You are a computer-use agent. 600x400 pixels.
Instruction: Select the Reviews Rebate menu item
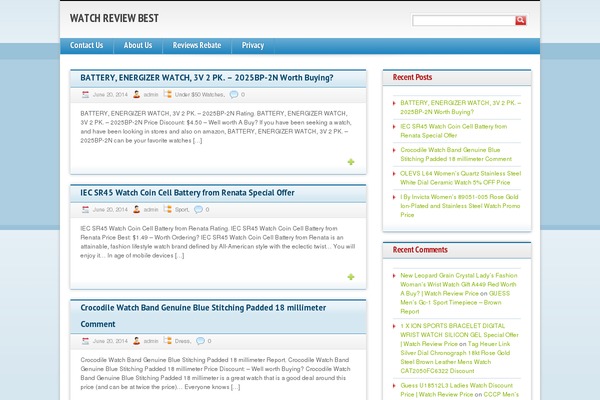(197, 45)
